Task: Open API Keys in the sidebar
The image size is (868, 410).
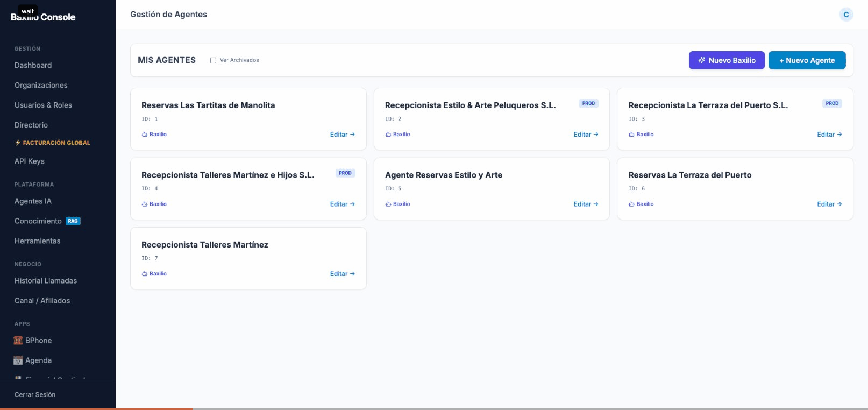Action: pyautogui.click(x=30, y=161)
